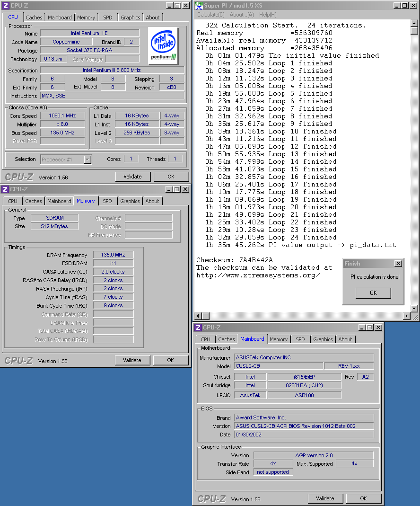
Task: Click OK in the mainboard CPU-Z window
Action: click(x=363, y=498)
